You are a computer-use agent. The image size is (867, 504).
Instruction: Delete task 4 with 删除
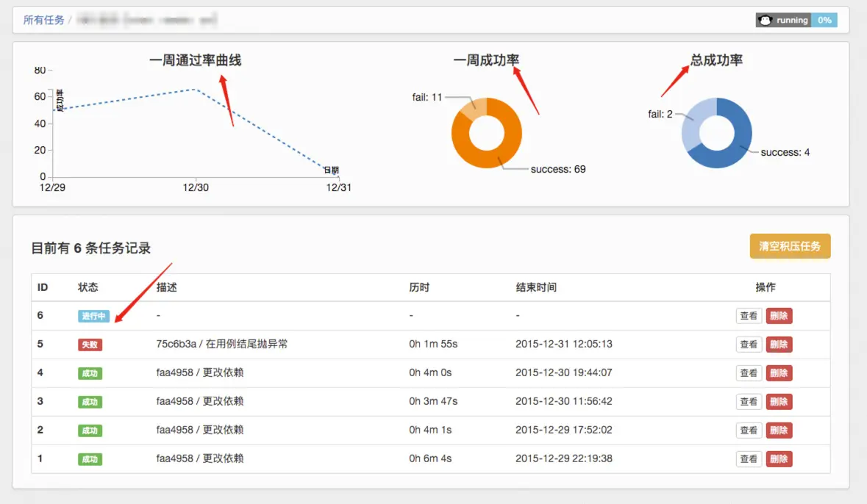779,373
